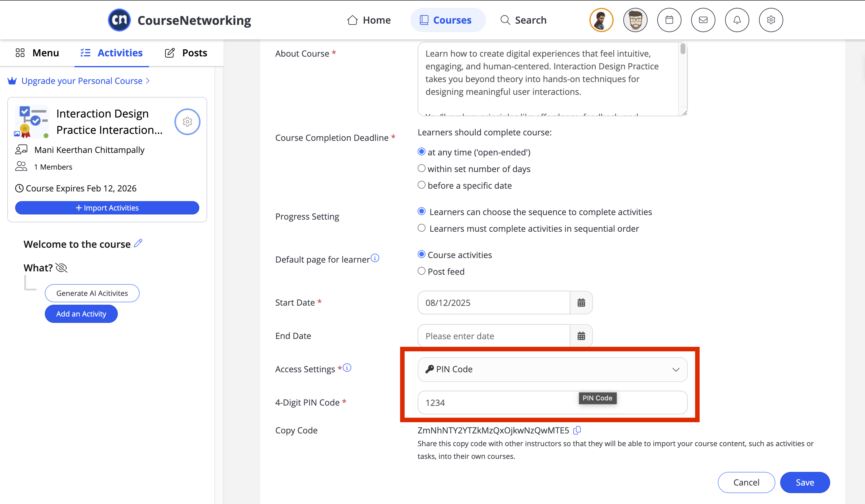Click the members icon beside 1 Members
Screen dimensions: 865x504
click(21, 167)
